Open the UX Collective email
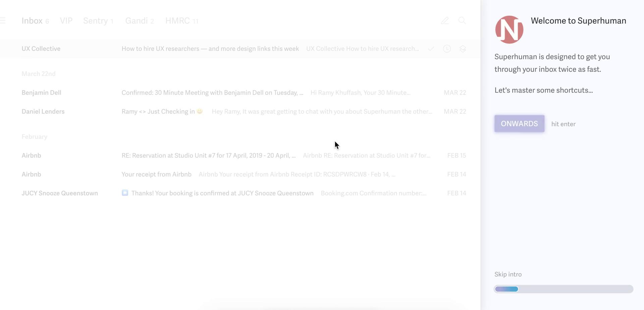The image size is (644, 310). (x=240, y=49)
